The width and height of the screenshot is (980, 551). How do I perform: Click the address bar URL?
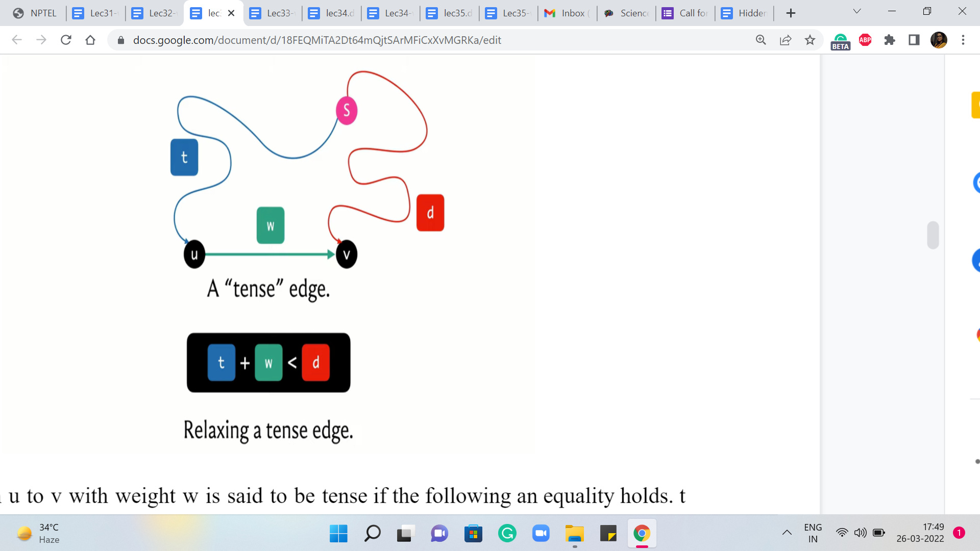[316, 40]
